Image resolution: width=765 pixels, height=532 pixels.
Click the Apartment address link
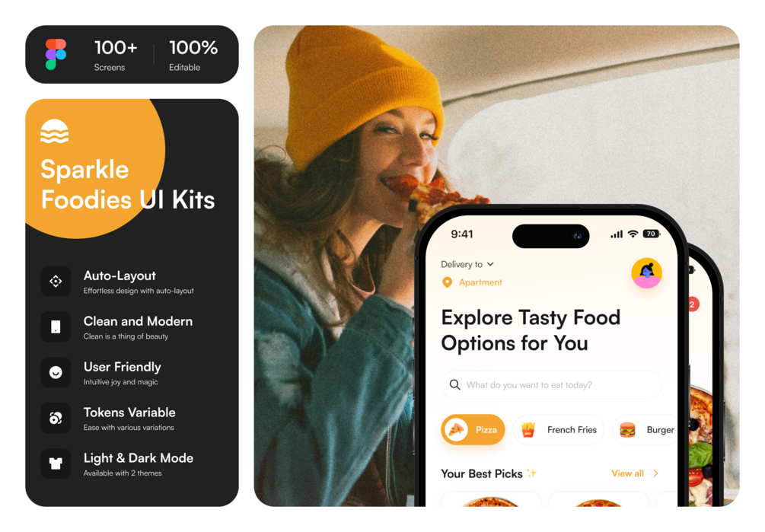[480, 282]
